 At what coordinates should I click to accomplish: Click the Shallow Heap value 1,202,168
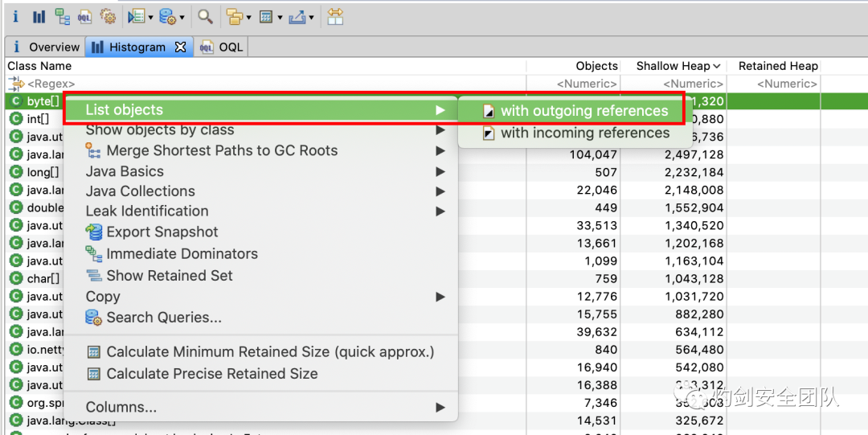click(694, 244)
